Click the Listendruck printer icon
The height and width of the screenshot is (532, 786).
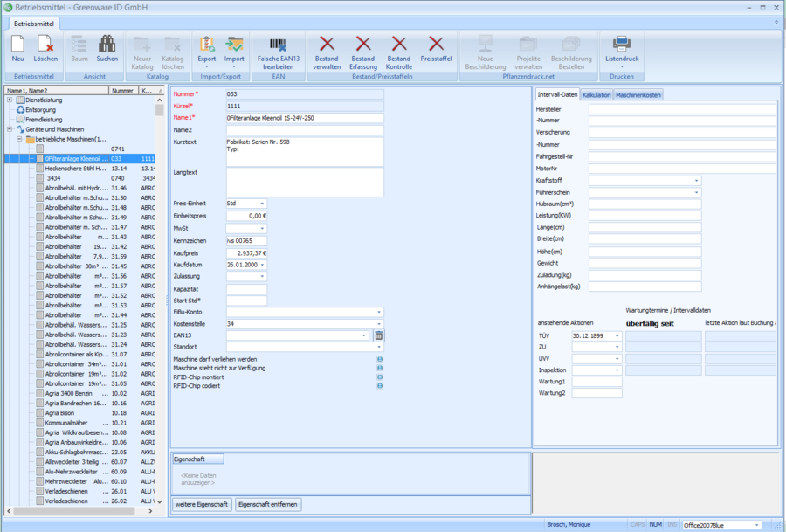(x=622, y=45)
